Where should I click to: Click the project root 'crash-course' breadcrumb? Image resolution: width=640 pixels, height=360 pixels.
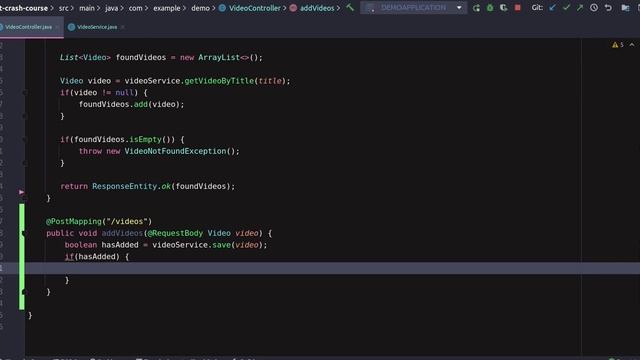click(24, 8)
